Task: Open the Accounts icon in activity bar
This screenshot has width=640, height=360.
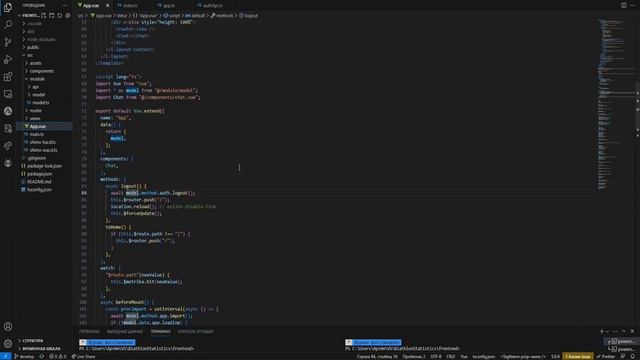Action: 8,327
